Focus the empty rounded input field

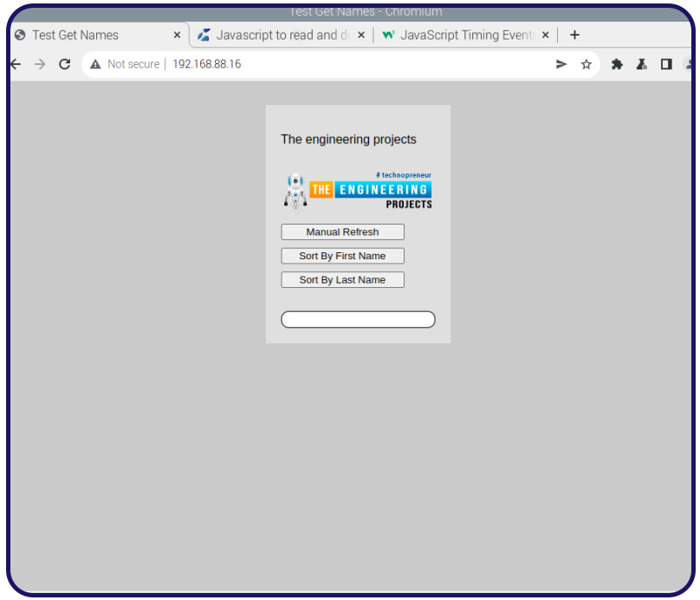[x=358, y=319]
